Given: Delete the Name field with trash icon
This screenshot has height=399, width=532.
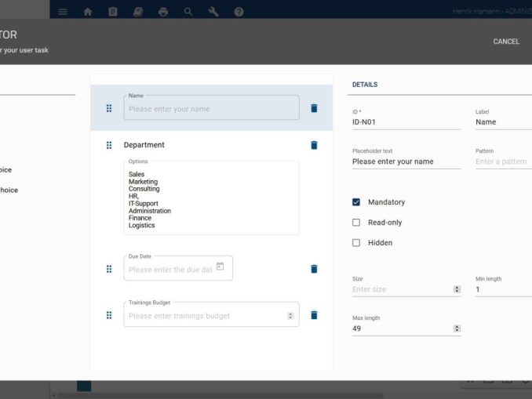Looking at the screenshot, I should pyautogui.click(x=314, y=108).
